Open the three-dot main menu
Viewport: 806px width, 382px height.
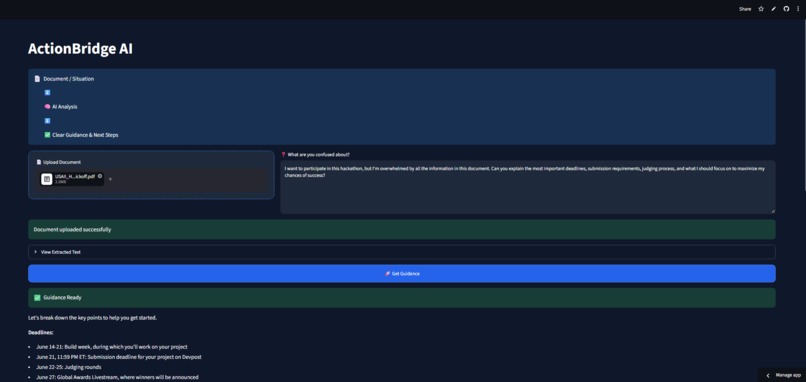[798, 9]
